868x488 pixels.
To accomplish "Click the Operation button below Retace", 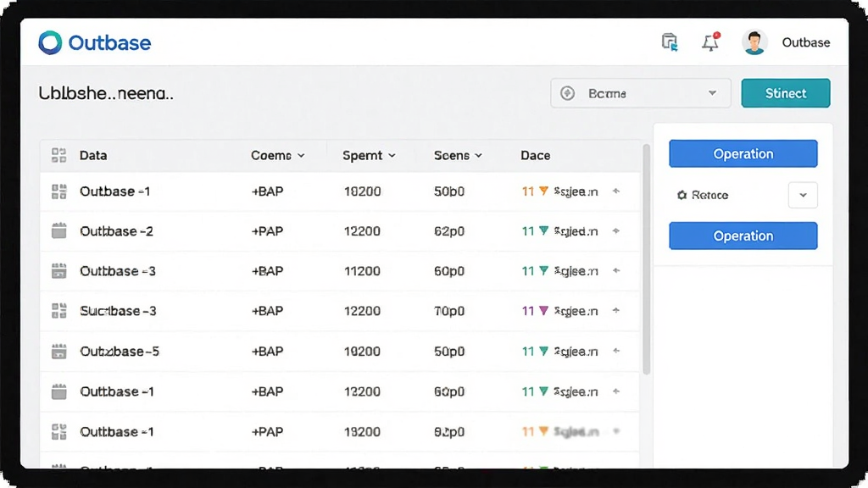I will coord(743,236).
